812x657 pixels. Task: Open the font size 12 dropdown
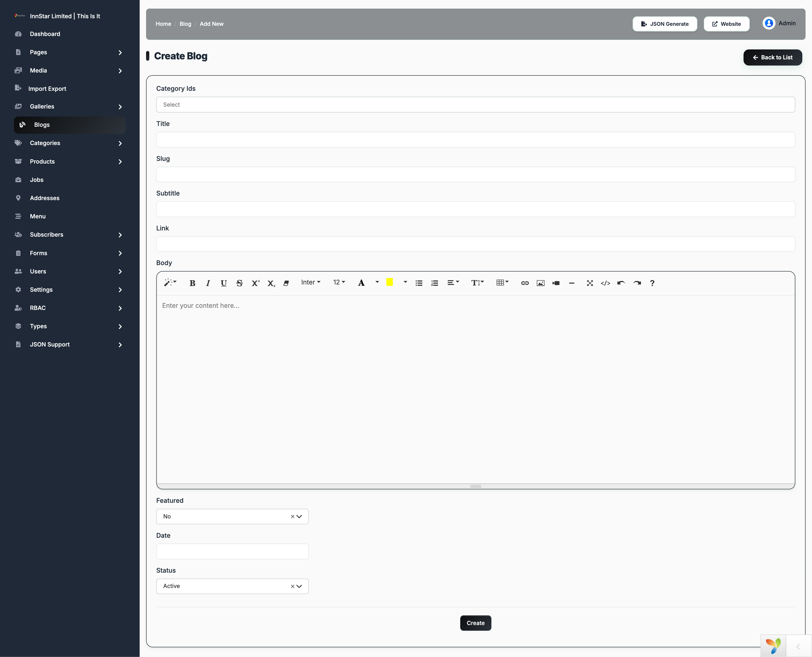[339, 283]
